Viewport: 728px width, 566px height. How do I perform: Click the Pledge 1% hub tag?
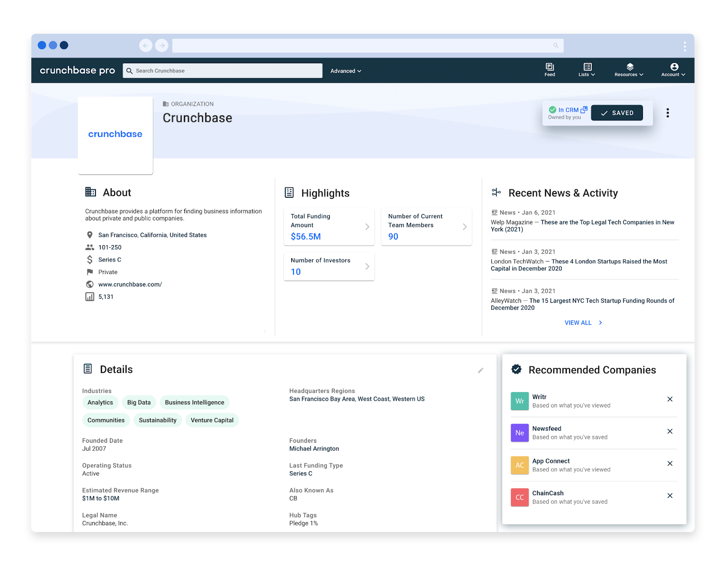pos(303,523)
